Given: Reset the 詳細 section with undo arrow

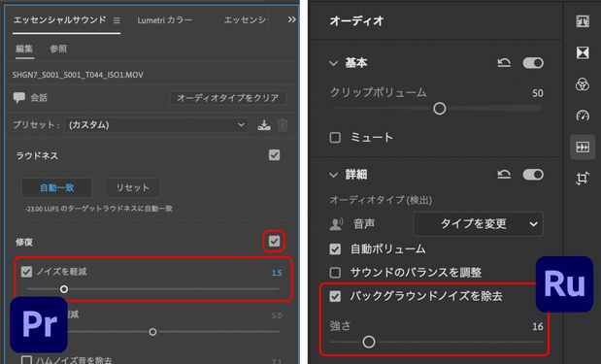Looking at the screenshot, I should pos(504,175).
